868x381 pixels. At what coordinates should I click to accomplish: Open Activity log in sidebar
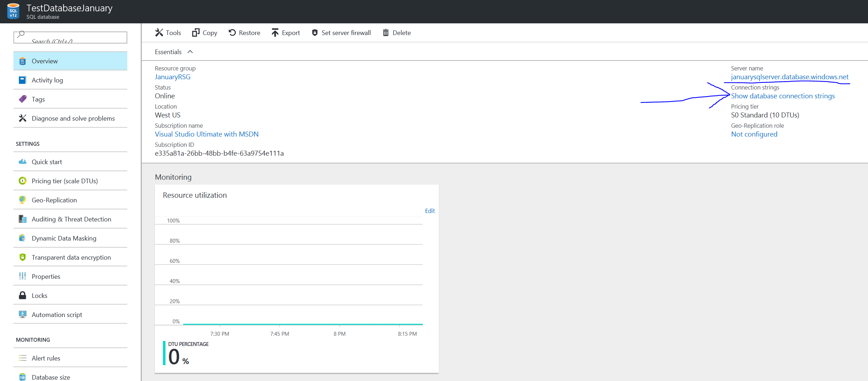click(70, 80)
